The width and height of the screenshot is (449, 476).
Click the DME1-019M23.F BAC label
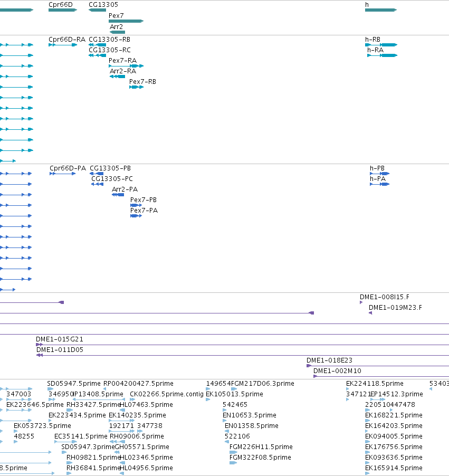395,308
